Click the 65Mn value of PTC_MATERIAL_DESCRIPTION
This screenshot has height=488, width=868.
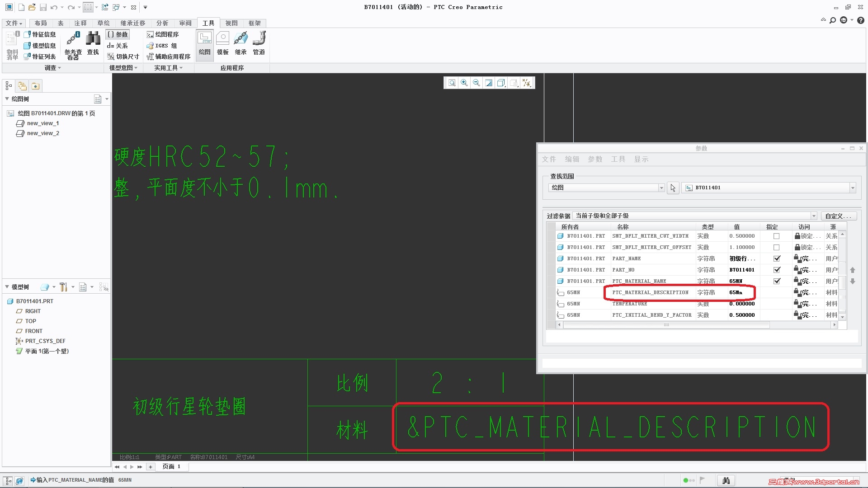point(736,292)
